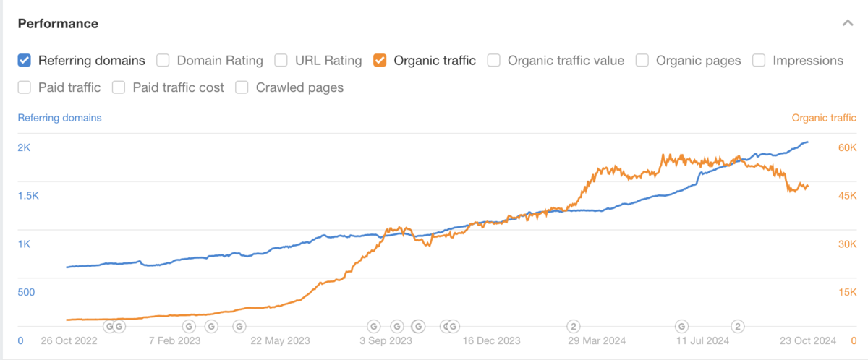
Task: Click first G marker after 22 May 2023 label
Action: 374,326
